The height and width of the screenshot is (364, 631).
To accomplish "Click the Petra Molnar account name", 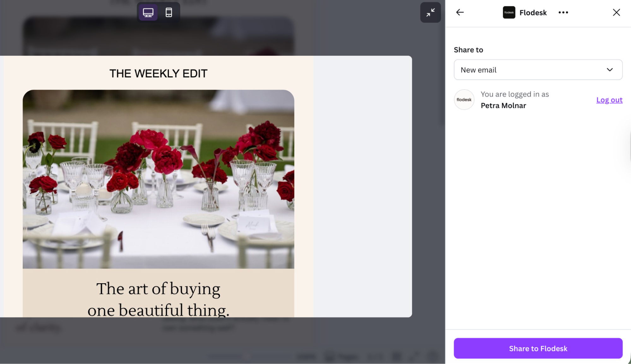I will (x=503, y=106).
